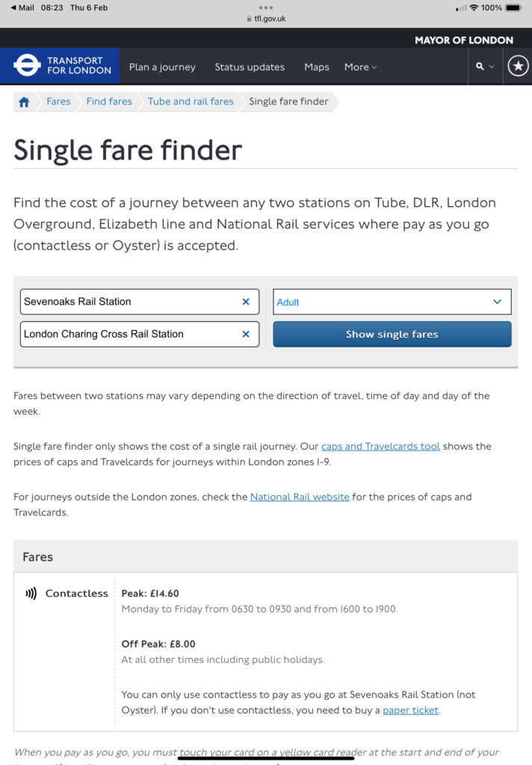Viewport: 532px width, 765px height.
Task: Open the Transport for London roundel logo
Action: point(27,66)
